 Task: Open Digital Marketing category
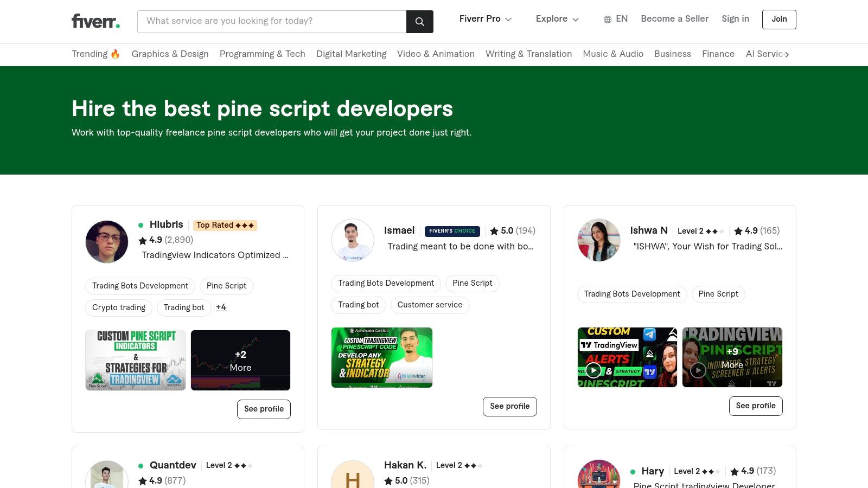pos(352,54)
